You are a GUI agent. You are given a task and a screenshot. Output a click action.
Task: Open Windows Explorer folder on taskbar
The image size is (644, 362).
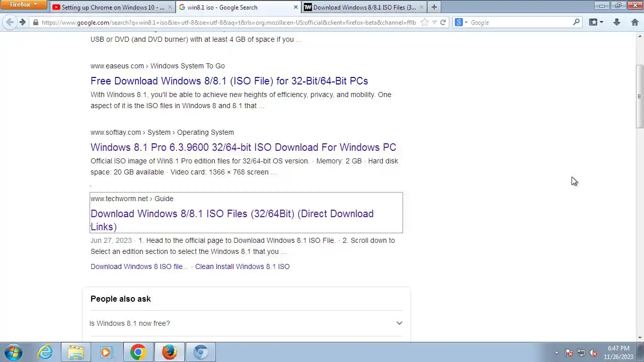click(x=76, y=352)
